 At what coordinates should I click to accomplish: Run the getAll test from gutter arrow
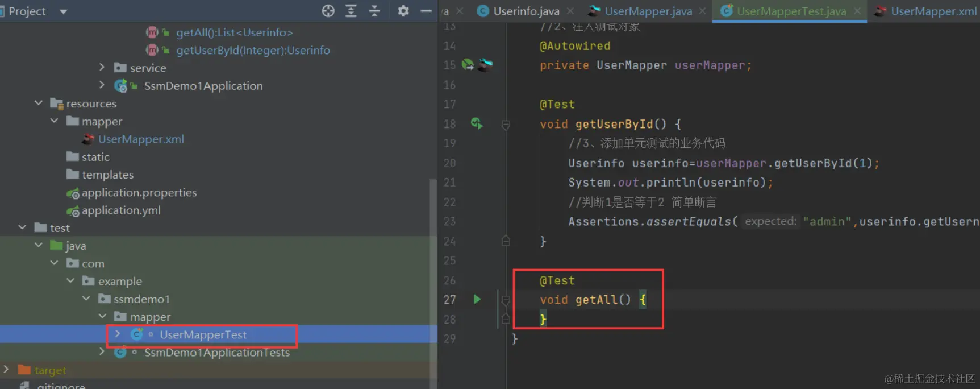(x=477, y=299)
